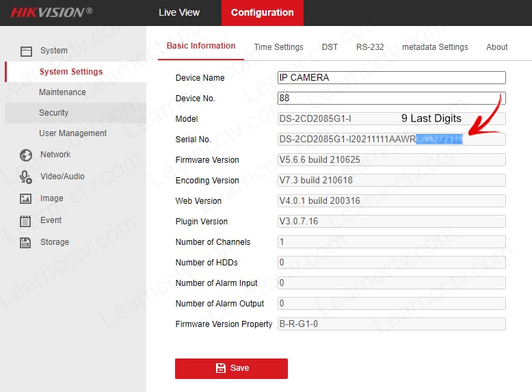Click the Event calendar icon

(x=26, y=220)
